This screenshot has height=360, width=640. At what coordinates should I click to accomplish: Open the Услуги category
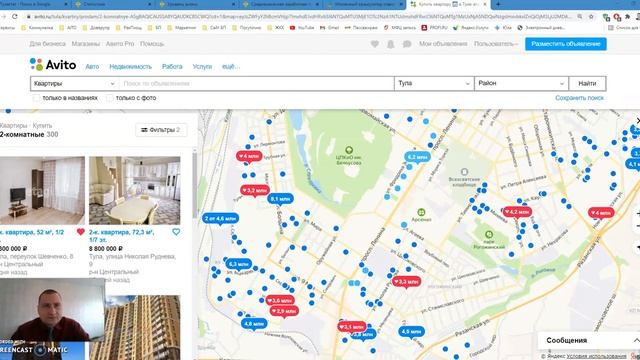[x=202, y=66]
